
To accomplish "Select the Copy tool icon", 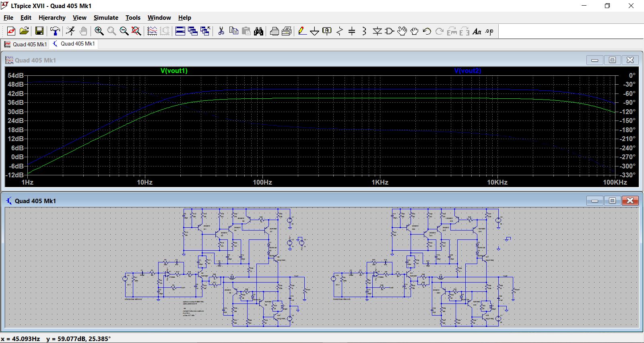I will (x=233, y=31).
